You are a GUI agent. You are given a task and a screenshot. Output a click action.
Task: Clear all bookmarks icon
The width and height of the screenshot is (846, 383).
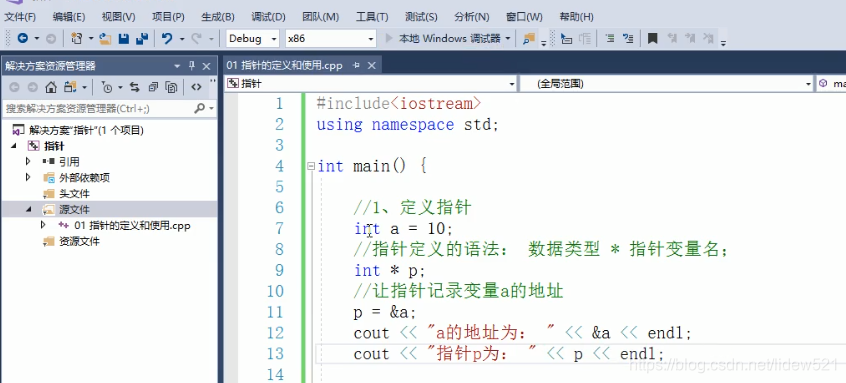click(x=708, y=38)
